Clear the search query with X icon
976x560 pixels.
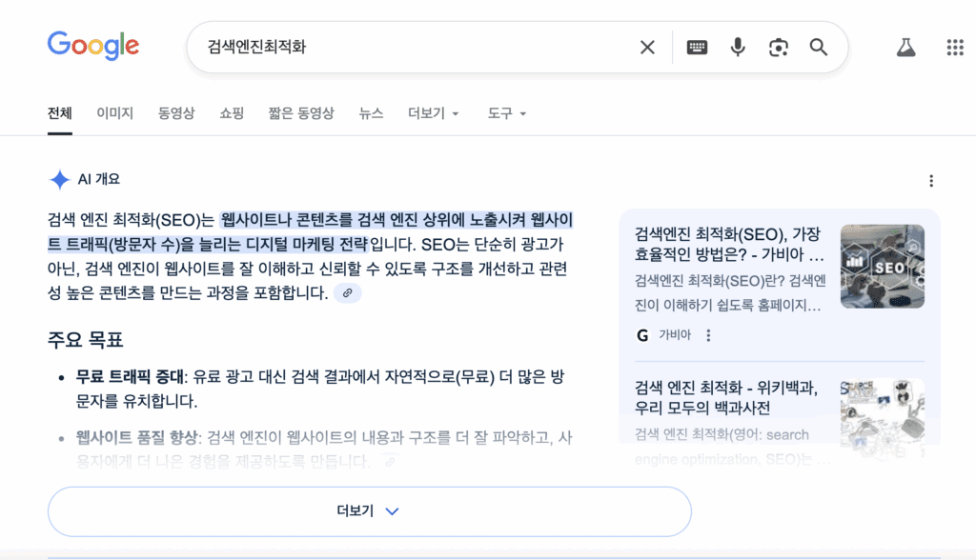pyautogui.click(x=647, y=48)
